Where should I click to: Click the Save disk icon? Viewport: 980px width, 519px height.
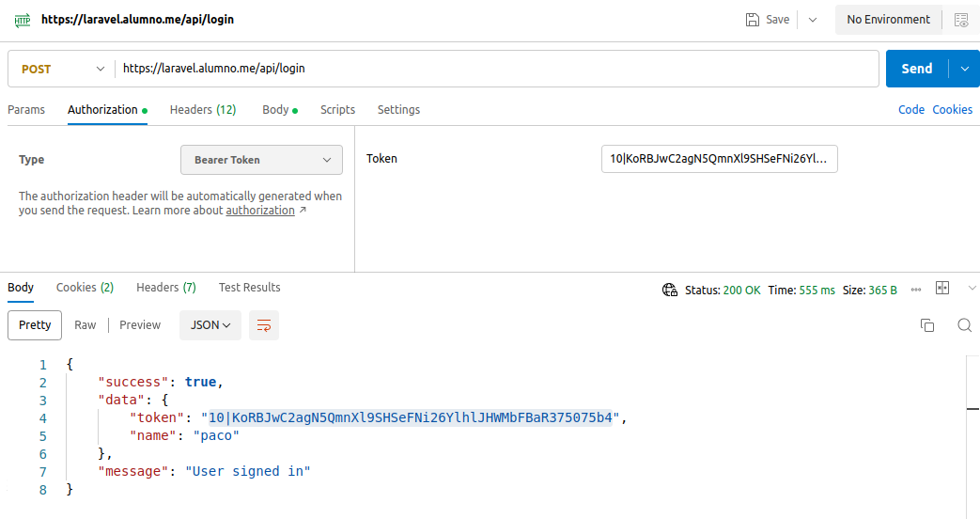(x=753, y=20)
